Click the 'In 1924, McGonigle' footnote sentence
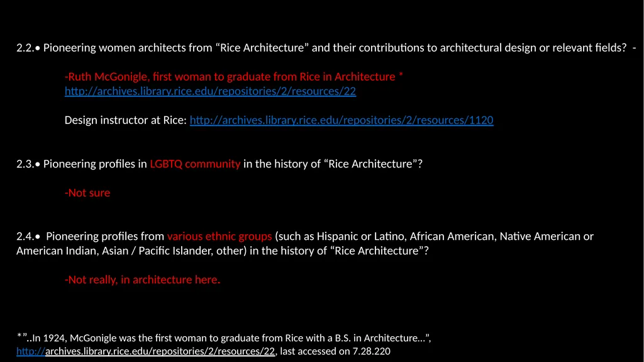Image resolution: width=644 pixels, height=362 pixels. coord(224,337)
